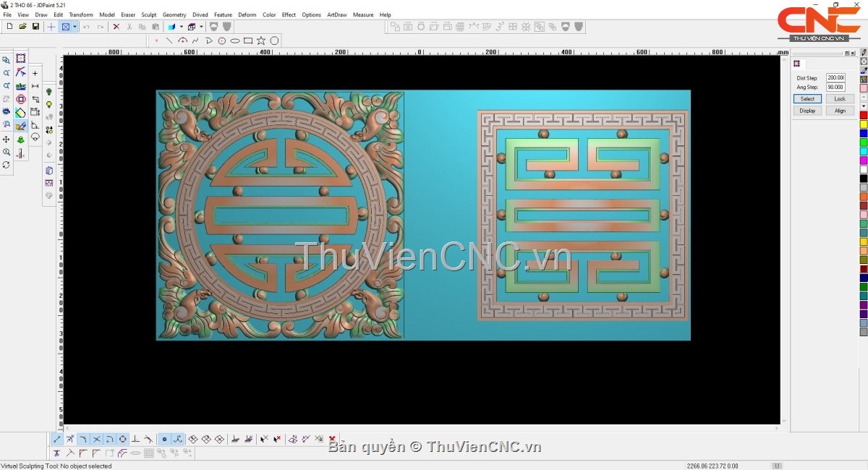
Task: Open the ArtDraw menu
Action: click(x=336, y=14)
